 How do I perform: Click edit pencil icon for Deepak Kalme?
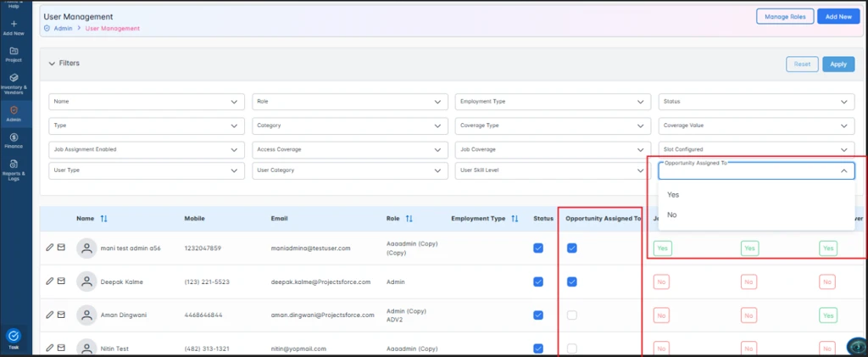50,281
